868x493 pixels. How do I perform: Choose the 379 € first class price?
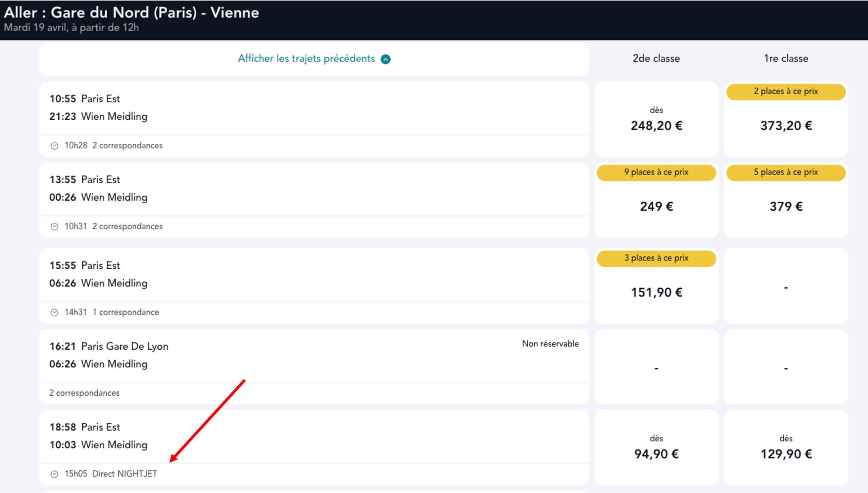point(786,206)
